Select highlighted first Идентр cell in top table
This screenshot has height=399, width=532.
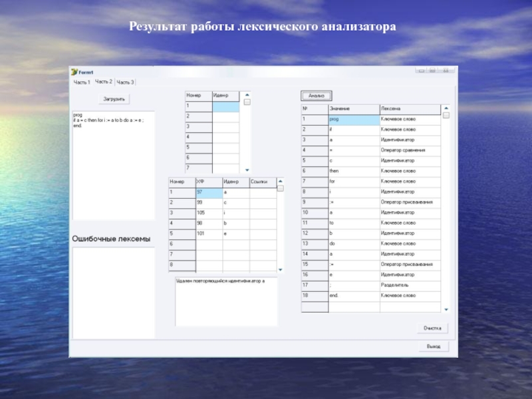point(226,106)
